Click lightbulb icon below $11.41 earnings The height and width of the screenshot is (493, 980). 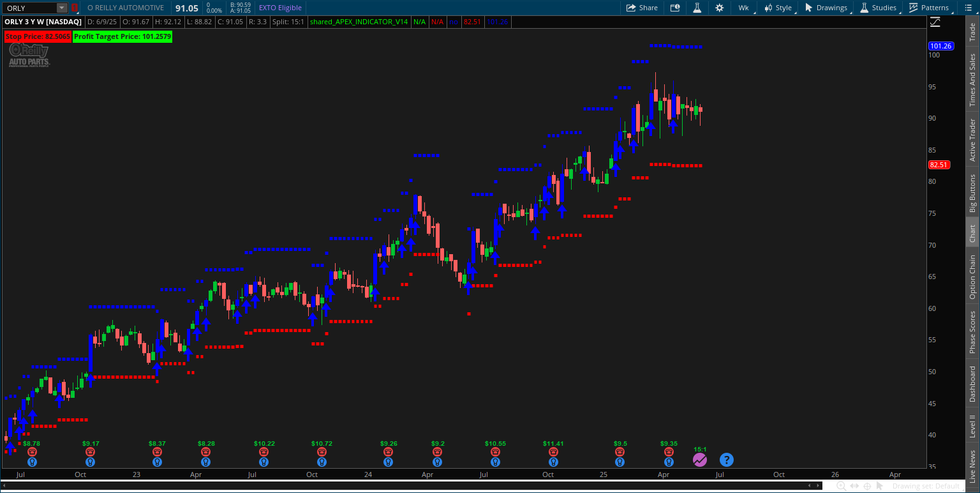click(x=553, y=462)
